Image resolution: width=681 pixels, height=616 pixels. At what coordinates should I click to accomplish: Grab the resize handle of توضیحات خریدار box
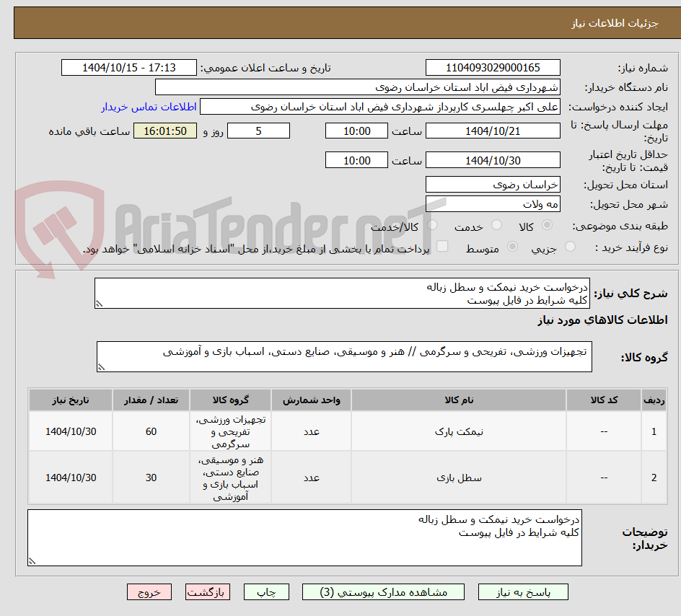32,561
